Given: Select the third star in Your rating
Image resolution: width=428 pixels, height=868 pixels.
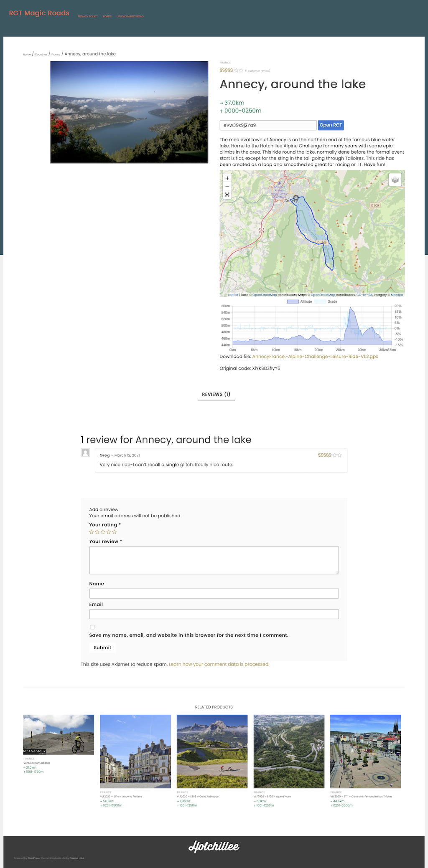Looking at the screenshot, I should pyautogui.click(x=103, y=532).
